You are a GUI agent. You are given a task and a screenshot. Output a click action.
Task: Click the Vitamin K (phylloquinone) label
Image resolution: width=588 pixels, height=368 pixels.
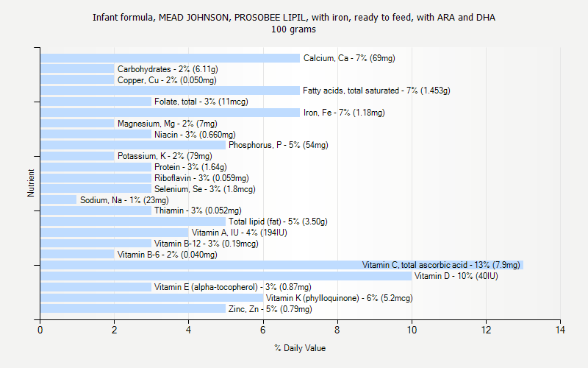(339, 298)
